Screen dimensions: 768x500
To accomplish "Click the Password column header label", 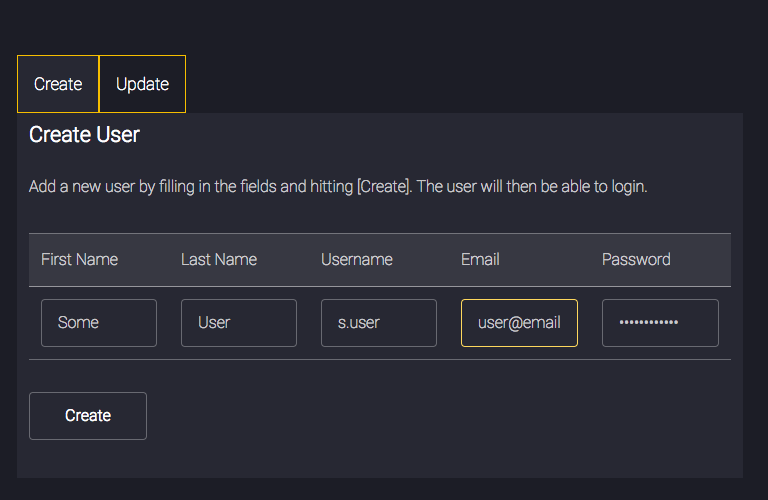I will coord(636,260).
